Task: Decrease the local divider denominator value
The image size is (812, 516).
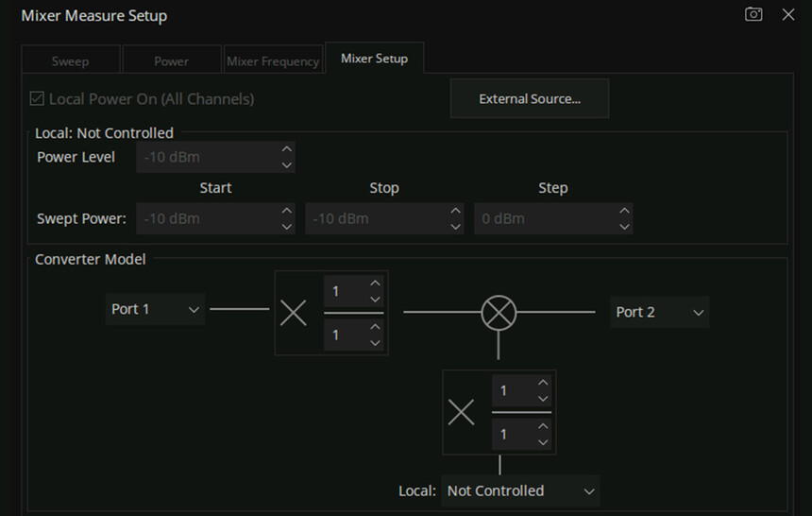Action: pos(542,441)
